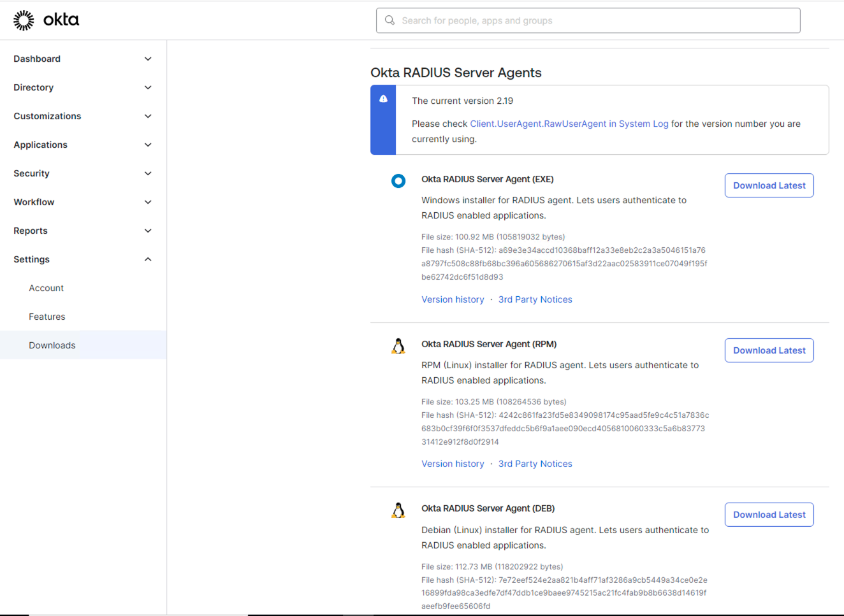
Task: Click the Windows icon beside the EXE agent
Action: [398, 181]
